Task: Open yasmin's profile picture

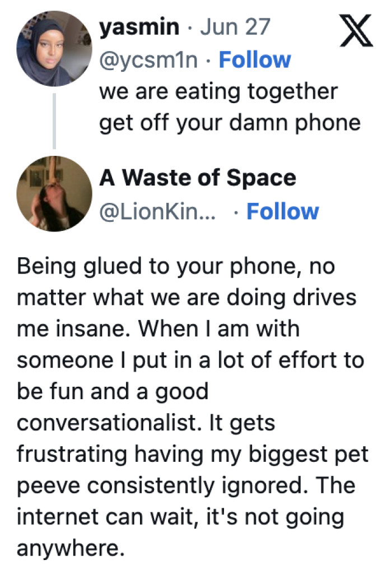Action: (x=54, y=49)
